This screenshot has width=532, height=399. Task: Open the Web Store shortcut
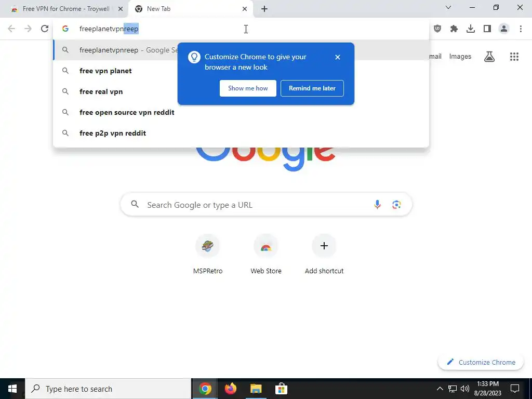[x=266, y=255]
